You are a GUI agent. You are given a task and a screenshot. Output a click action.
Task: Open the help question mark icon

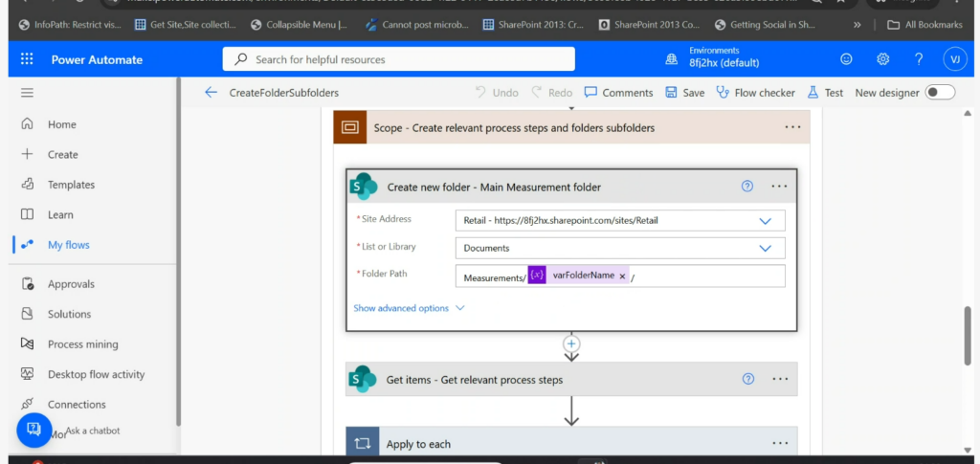(x=919, y=59)
